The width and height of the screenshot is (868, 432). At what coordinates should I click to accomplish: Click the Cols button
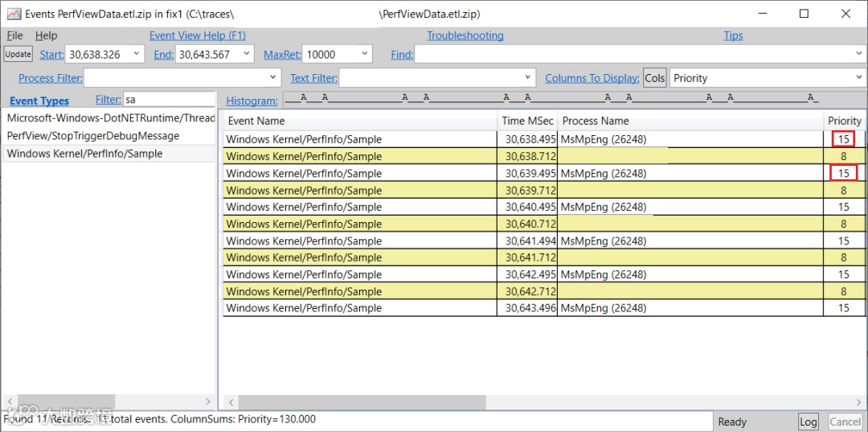(654, 78)
